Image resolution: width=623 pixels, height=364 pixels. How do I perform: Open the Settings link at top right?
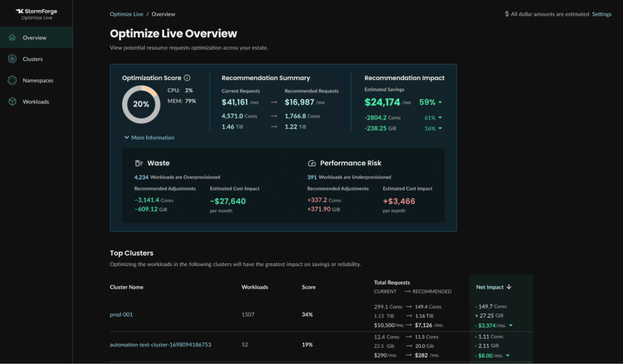coord(602,14)
